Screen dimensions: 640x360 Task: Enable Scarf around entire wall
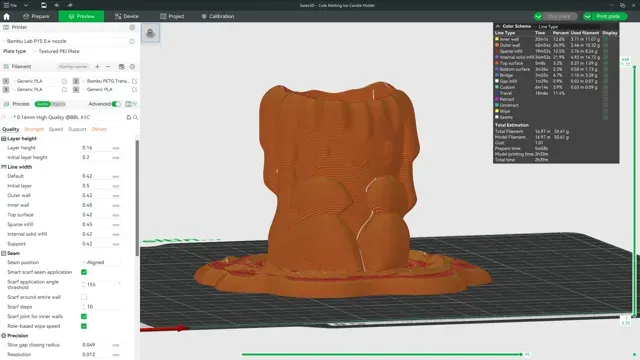pos(84,297)
